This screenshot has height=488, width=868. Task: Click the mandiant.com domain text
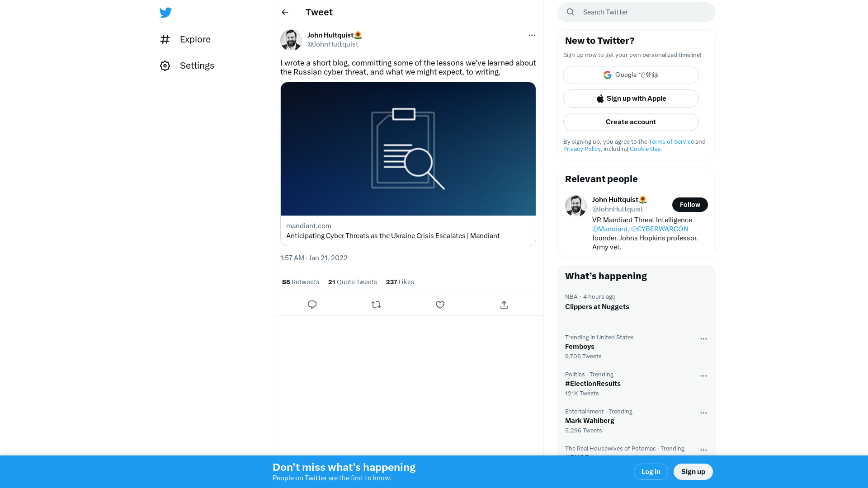(x=309, y=226)
